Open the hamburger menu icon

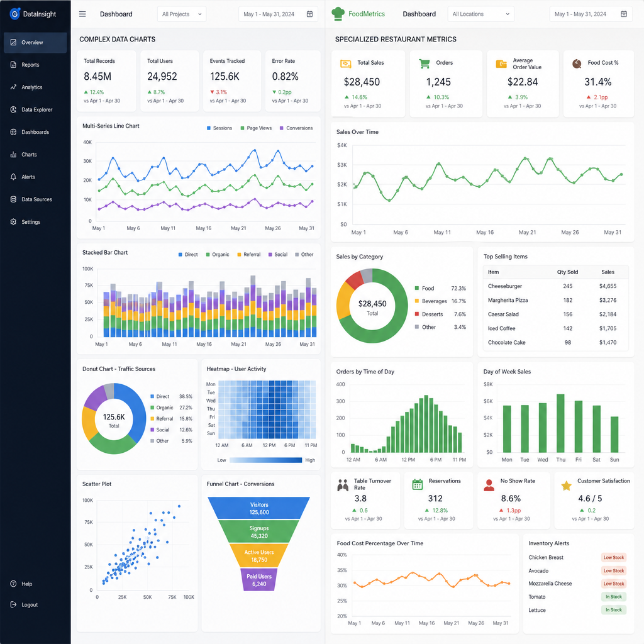point(82,14)
